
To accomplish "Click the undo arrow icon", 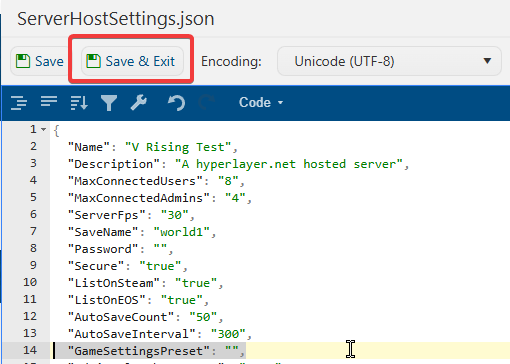I will pos(176,102).
